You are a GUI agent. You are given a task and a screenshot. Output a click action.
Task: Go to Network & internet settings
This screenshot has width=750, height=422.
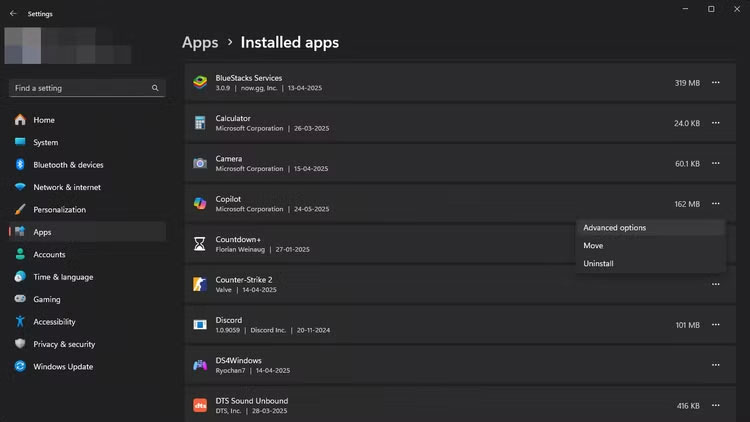coord(68,187)
